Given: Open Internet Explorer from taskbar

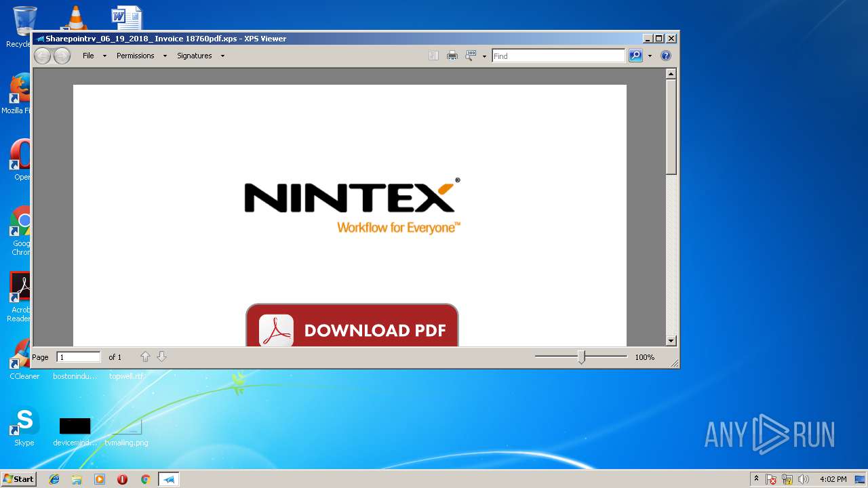Looking at the screenshot, I should [54, 479].
